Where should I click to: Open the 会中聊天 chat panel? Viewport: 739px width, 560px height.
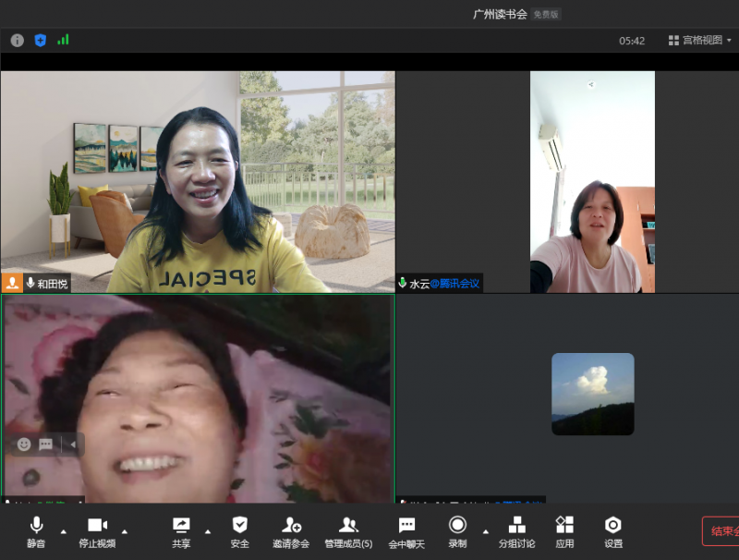(406, 531)
